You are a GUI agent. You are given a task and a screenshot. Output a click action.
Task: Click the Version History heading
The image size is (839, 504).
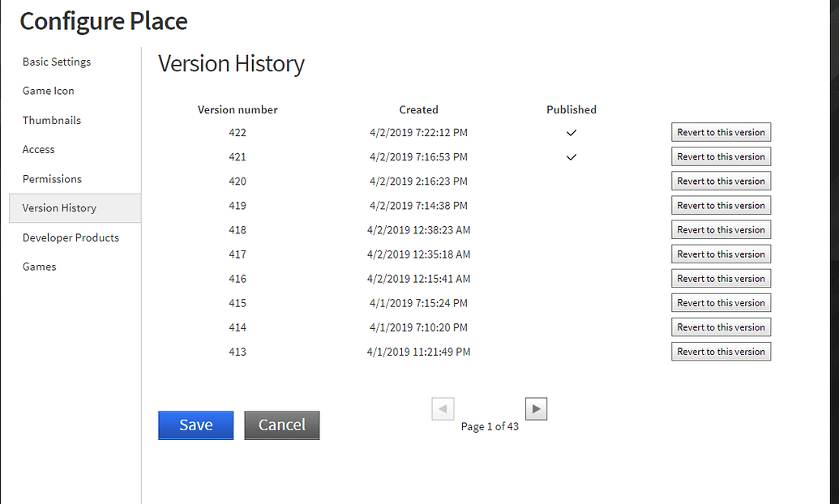click(x=231, y=64)
